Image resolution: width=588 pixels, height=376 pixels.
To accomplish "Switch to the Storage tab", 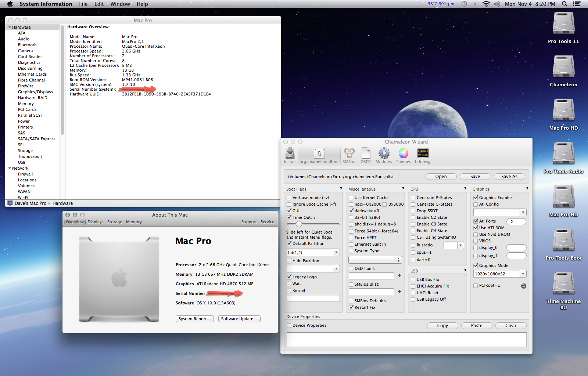I will [x=115, y=222].
